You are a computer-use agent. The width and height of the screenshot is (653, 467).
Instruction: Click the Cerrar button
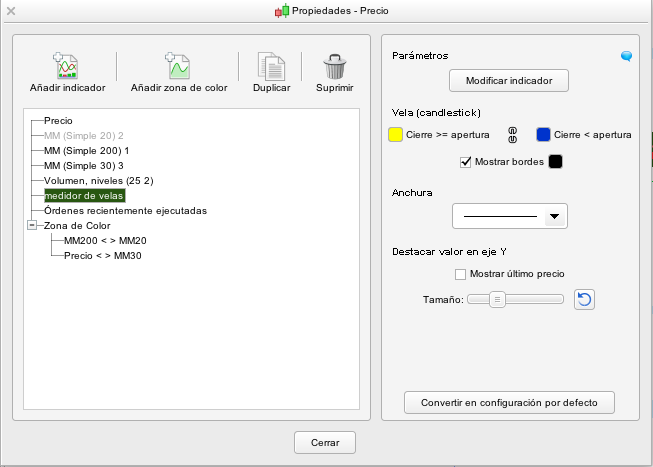(x=325, y=442)
